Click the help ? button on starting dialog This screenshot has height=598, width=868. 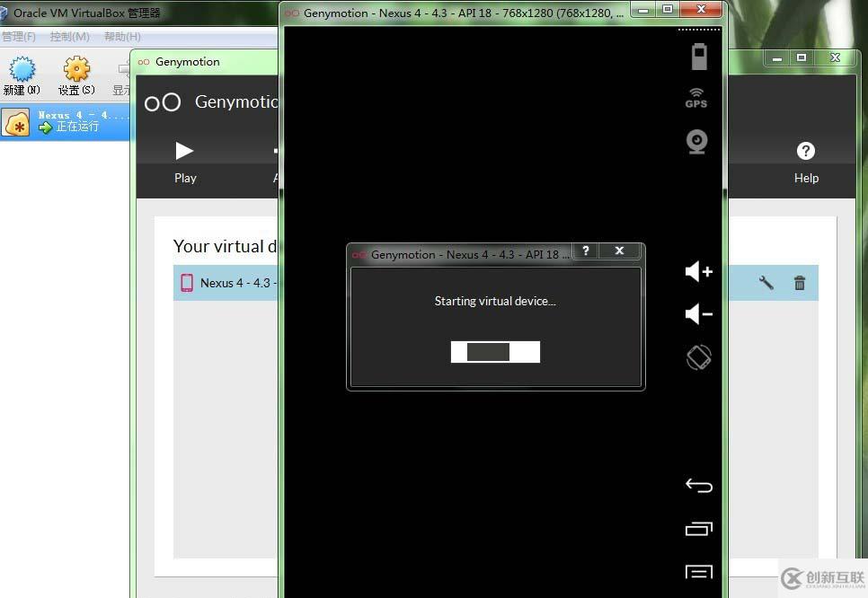[x=586, y=251]
